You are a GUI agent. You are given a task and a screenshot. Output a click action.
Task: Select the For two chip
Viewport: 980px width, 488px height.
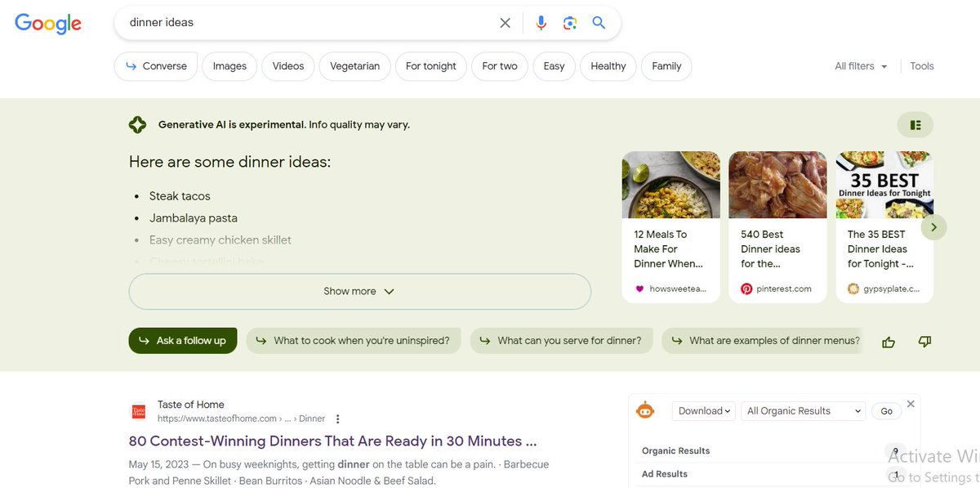pos(500,66)
